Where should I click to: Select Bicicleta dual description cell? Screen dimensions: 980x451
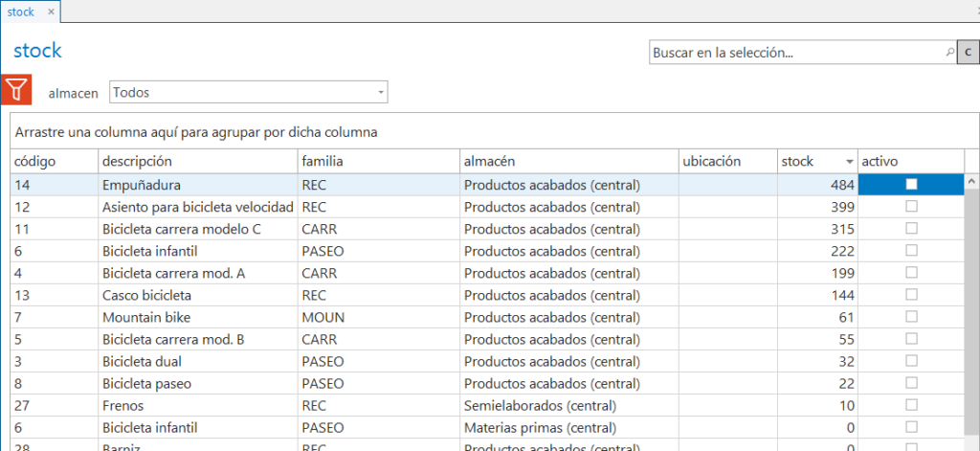point(198,361)
